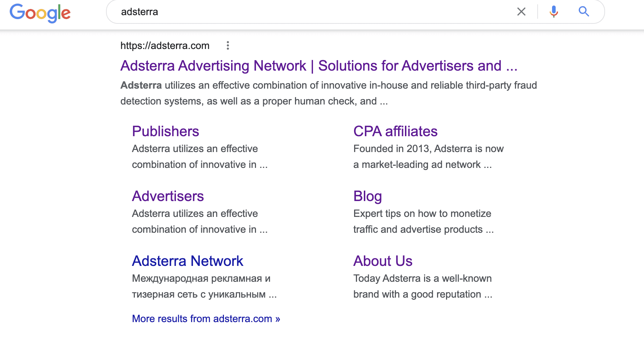Visit the https://adsterra.com URL link
Image resolution: width=644 pixels, height=343 pixels.
164,45
